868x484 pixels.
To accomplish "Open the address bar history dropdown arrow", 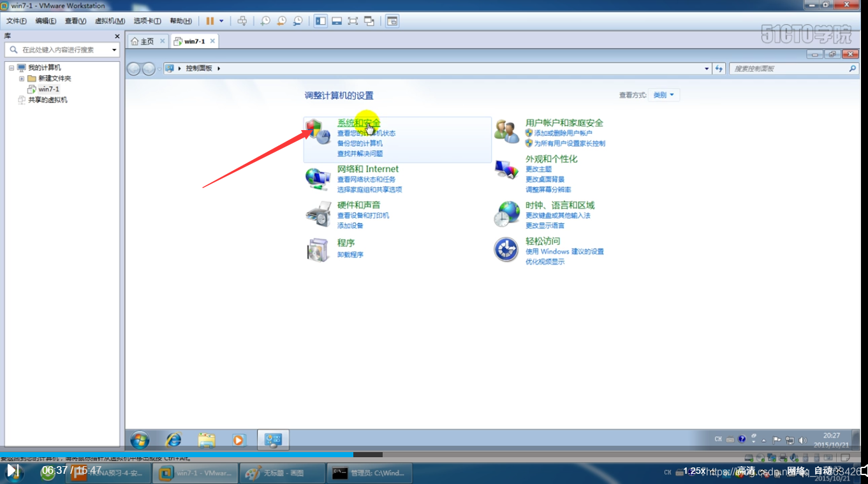I will pos(707,68).
